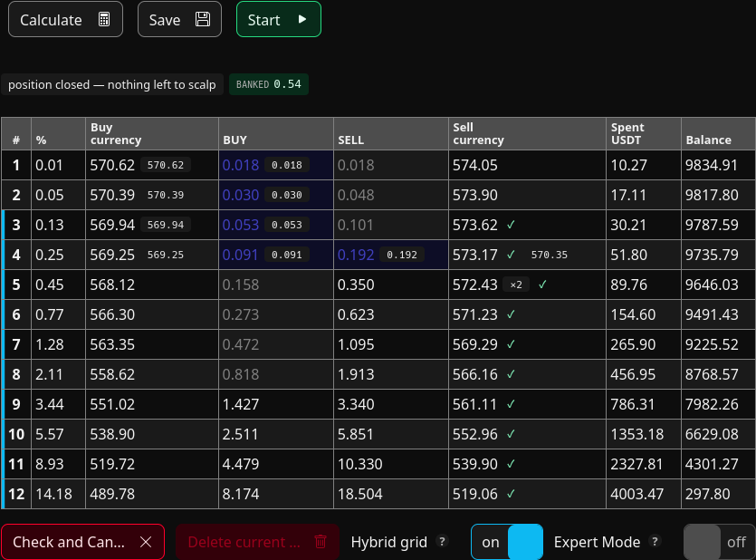Click the 570.39 badge in row 2

(x=166, y=195)
